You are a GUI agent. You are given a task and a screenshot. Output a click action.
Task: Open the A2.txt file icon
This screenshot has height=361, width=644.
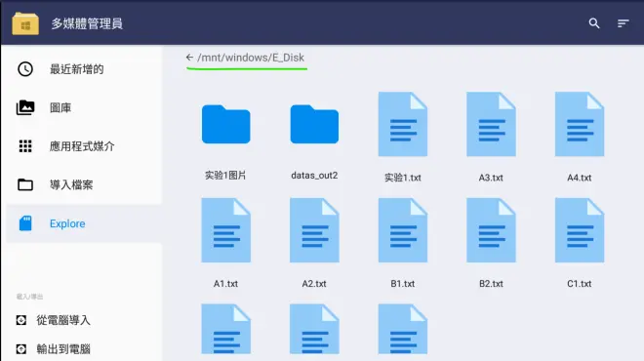click(314, 230)
